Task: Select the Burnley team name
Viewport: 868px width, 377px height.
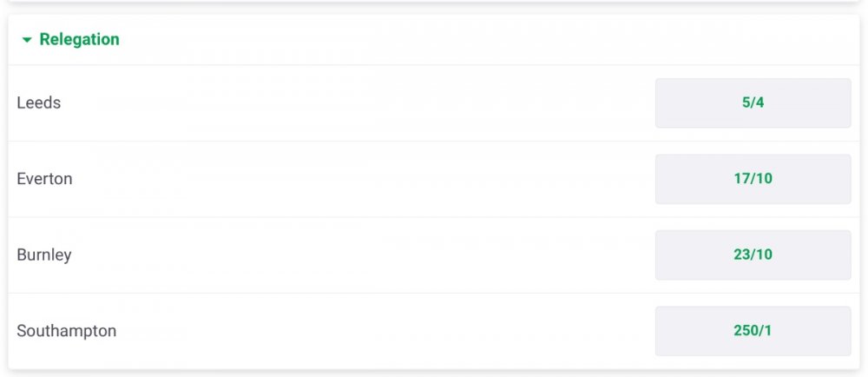Action: [x=44, y=255]
